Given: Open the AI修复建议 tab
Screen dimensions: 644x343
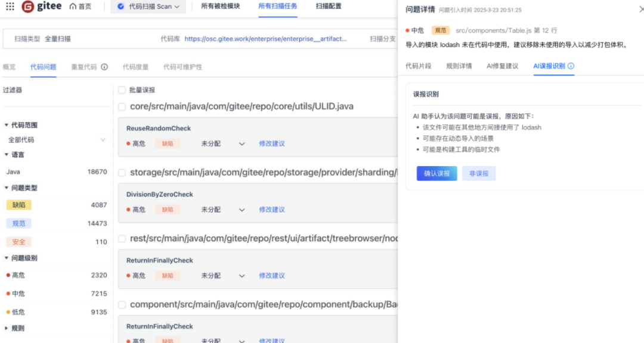Looking at the screenshot, I should (502, 66).
